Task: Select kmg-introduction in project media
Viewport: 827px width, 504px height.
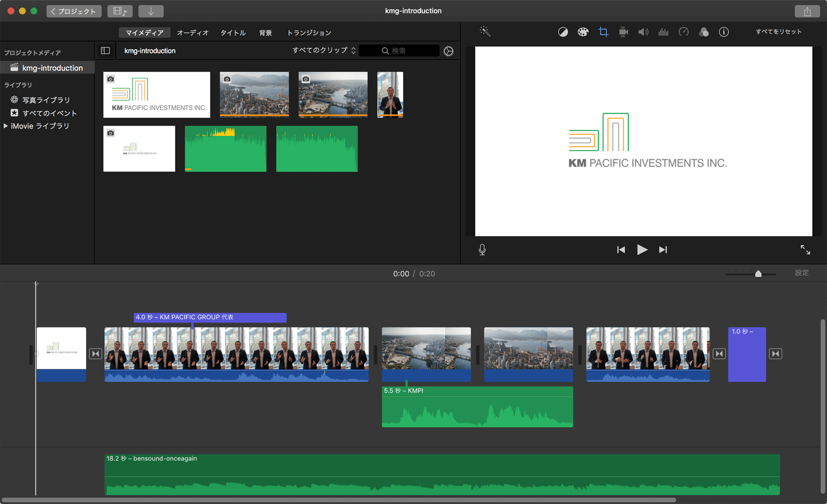Action: point(47,68)
